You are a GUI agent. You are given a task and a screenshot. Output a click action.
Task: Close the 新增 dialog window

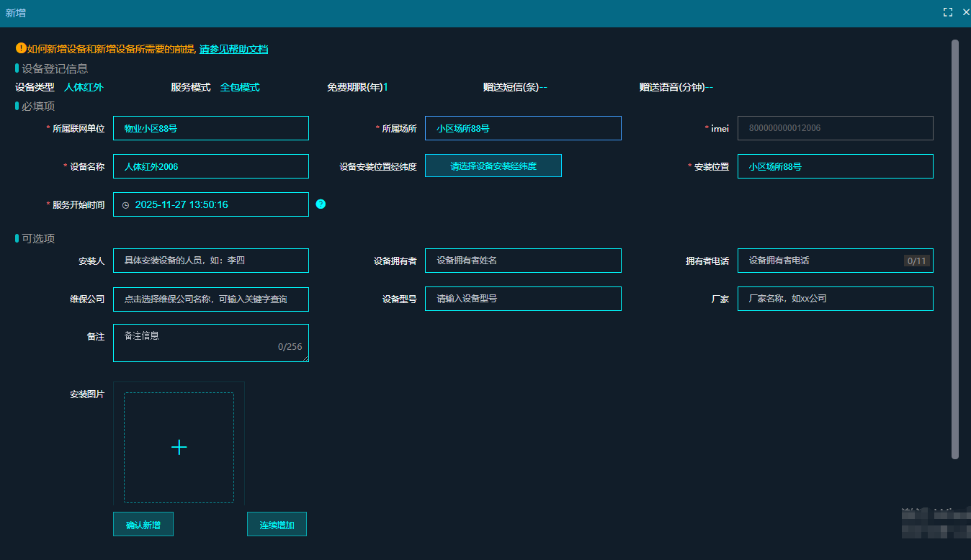click(966, 12)
